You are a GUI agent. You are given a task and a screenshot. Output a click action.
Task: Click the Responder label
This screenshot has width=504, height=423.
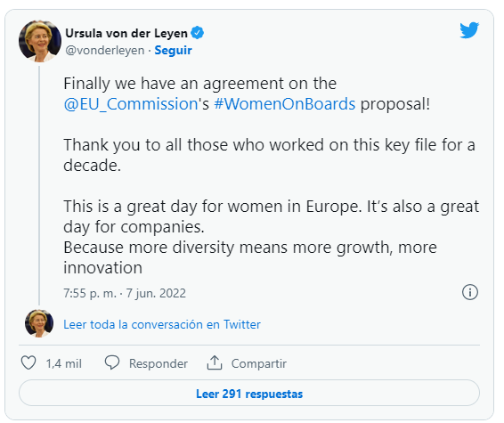[x=159, y=363]
